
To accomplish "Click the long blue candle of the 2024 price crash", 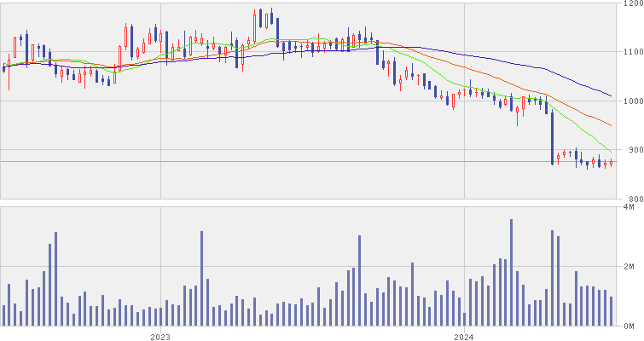I will tap(552, 136).
